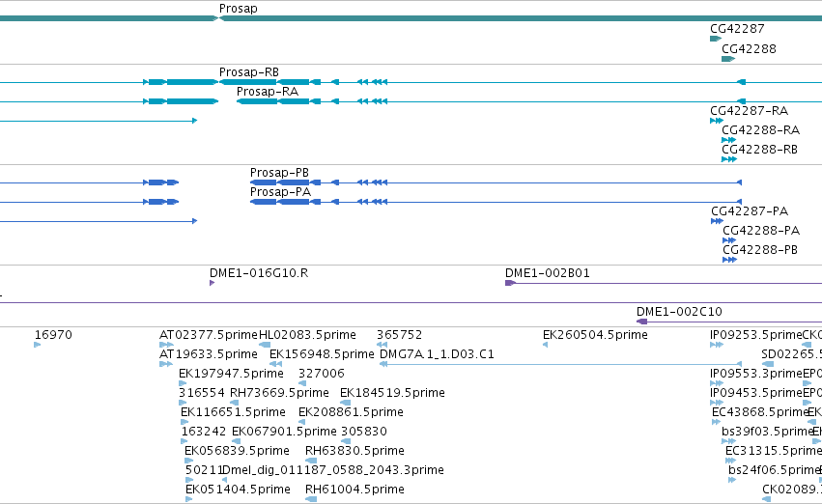
Task: Select the 327006 feature label
Action: (x=322, y=374)
